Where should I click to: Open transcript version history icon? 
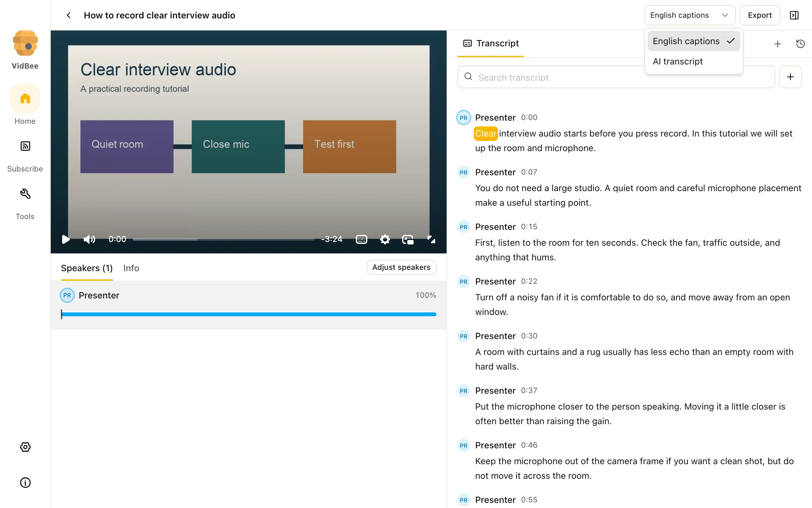pos(800,44)
